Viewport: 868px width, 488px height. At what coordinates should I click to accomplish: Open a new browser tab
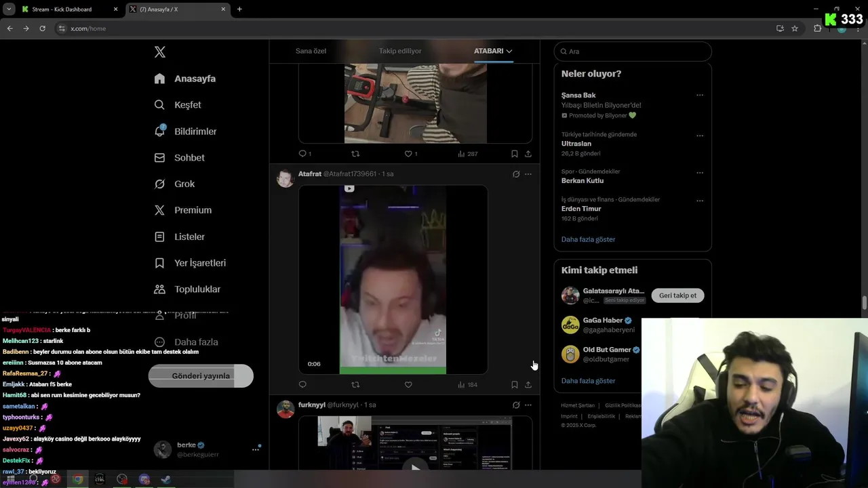(239, 9)
